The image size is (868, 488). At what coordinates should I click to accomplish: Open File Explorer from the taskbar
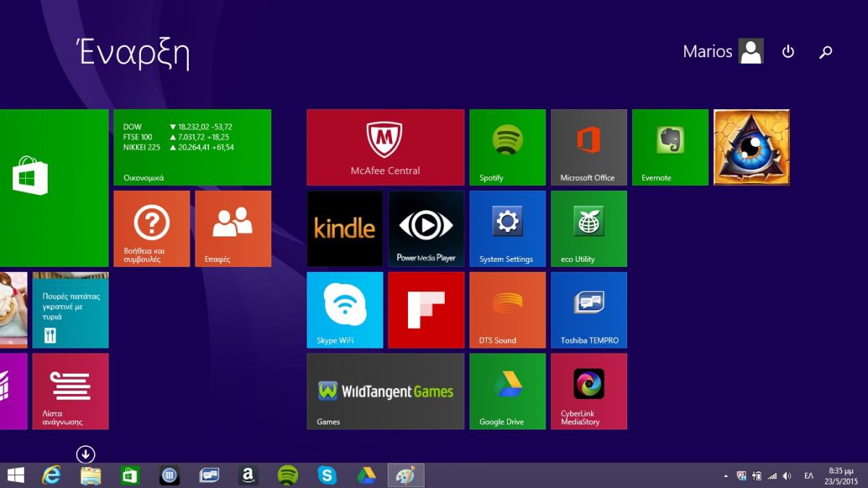click(90, 475)
